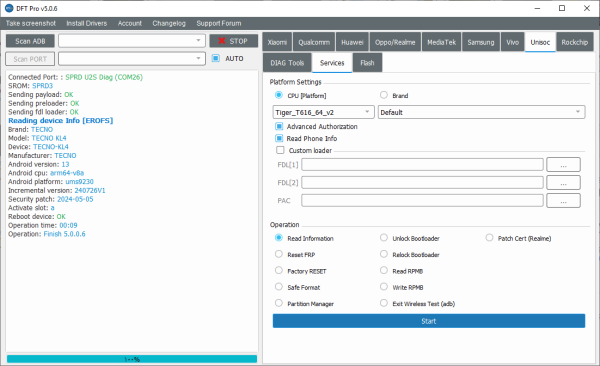Image resolution: width=600 pixels, height=366 pixels.
Task: Select Reset FRP operation
Action: click(279, 254)
